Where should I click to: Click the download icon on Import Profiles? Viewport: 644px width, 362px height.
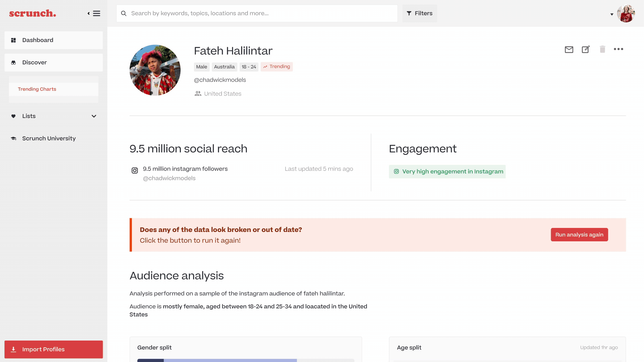click(13, 349)
